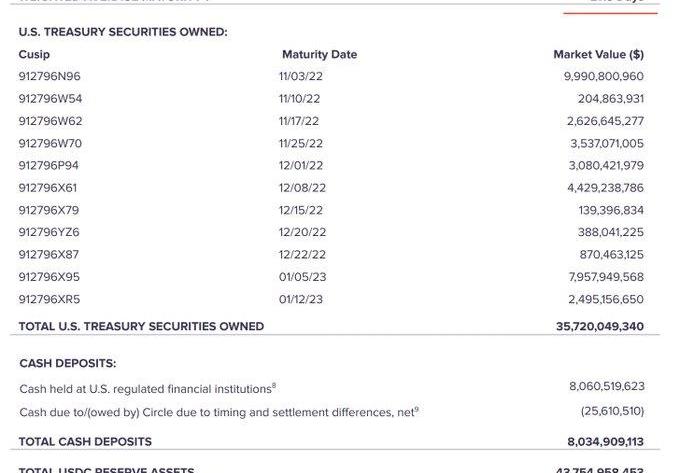Click the Maturity Date column header
The width and height of the screenshot is (680, 473).
coord(319,54)
